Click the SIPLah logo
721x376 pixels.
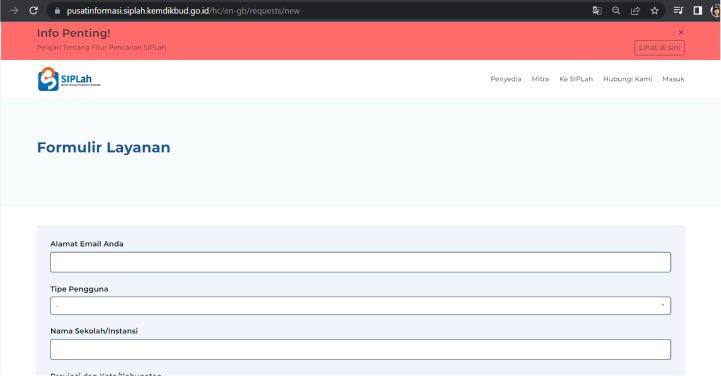point(69,79)
